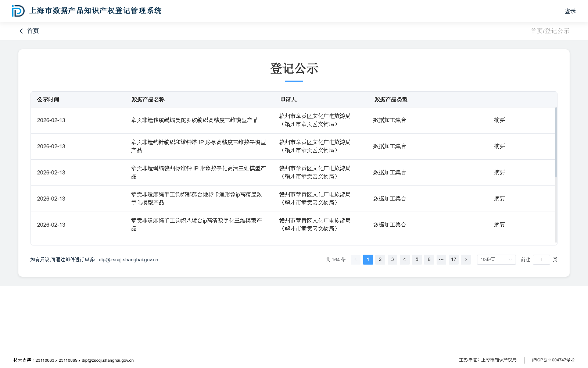
Task: Click the 数据产品名称 column header
Action: [148, 100]
